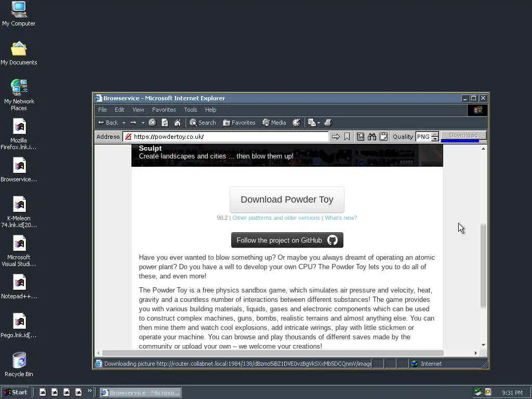
Task: Select the My Computer desktop icon
Action: [x=19, y=14]
